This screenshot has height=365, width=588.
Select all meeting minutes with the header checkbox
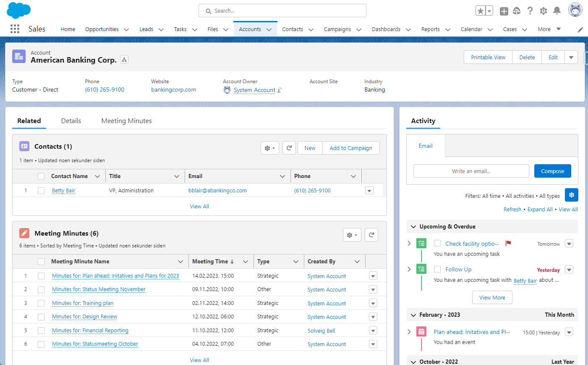(41, 262)
